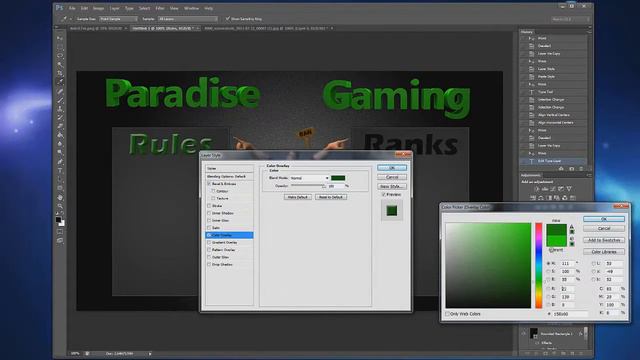
Task: Select the Eyedropper tool in toolbox
Action: (x=60, y=82)
